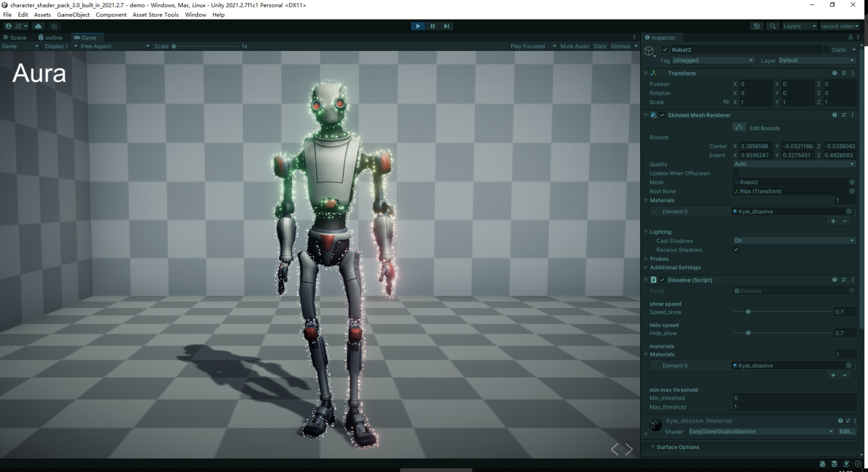Click the Step frame button next to Pause
Image resolution: width=868 pixels, height=472 pixels.
pyautogui.click(x=446, y=26)
